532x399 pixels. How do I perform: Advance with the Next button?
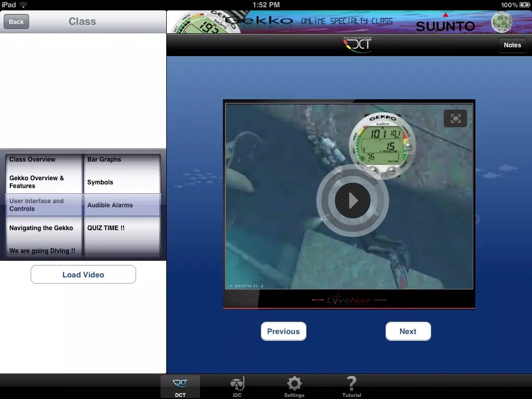(x=408, y=331)
